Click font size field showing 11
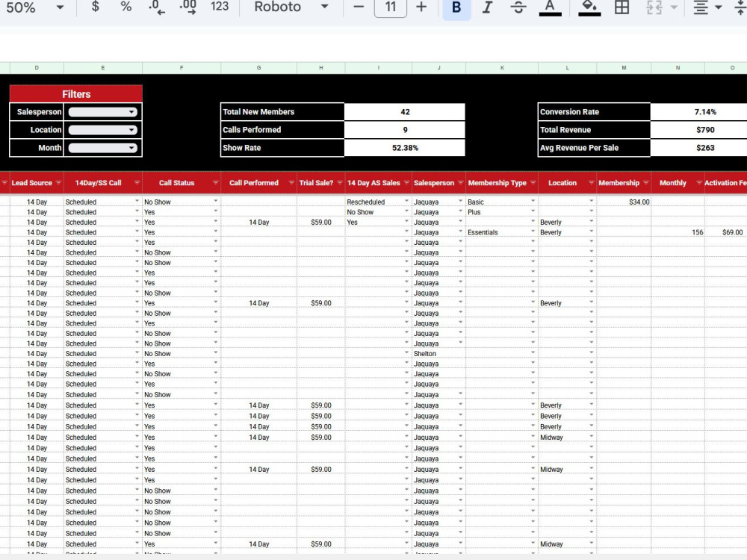The image size is (747, 560). (391, 7)
